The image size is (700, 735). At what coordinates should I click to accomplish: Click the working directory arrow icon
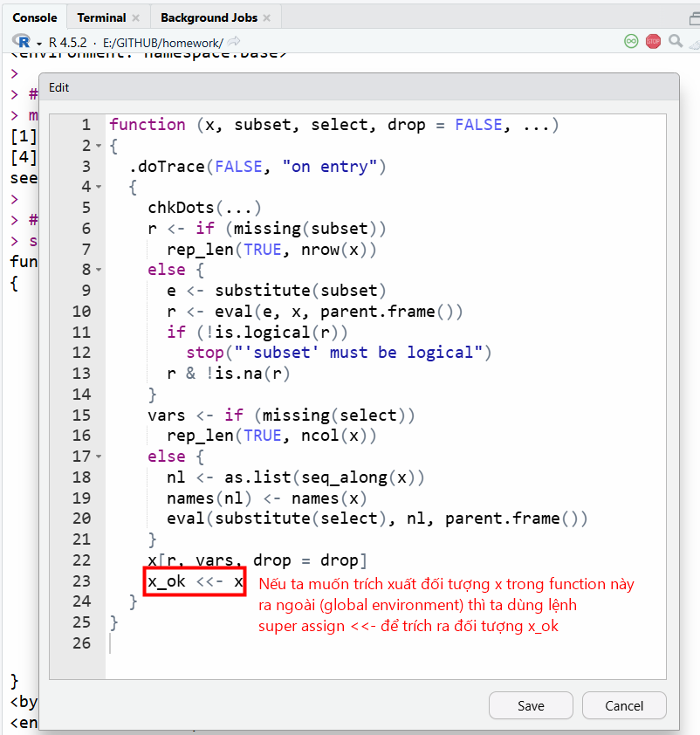click(234, 42)
